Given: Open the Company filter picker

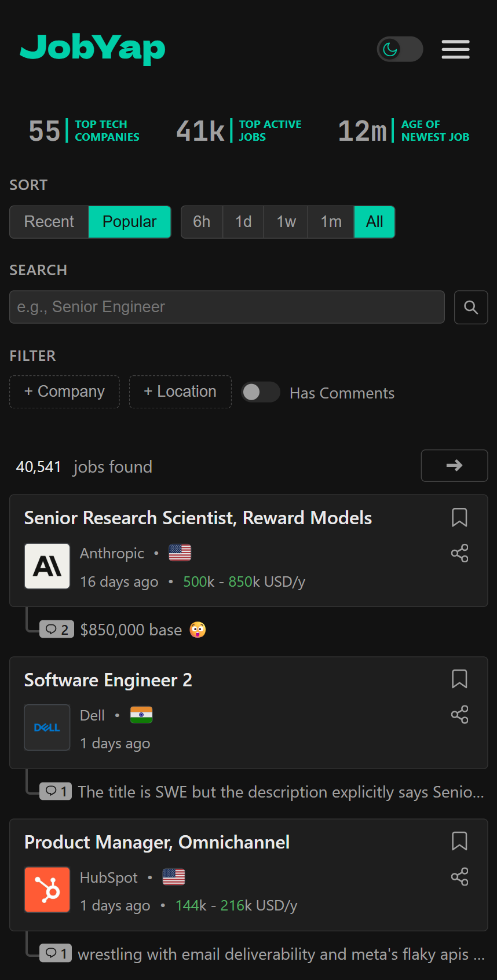Looking at the screenshot, I should [64, 392].
